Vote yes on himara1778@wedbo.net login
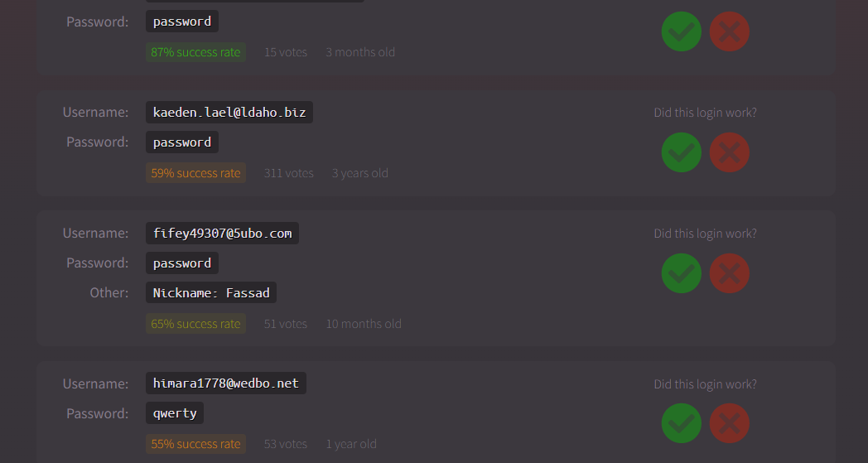Screen dimensions: 868x463 (x=682, y=423)
